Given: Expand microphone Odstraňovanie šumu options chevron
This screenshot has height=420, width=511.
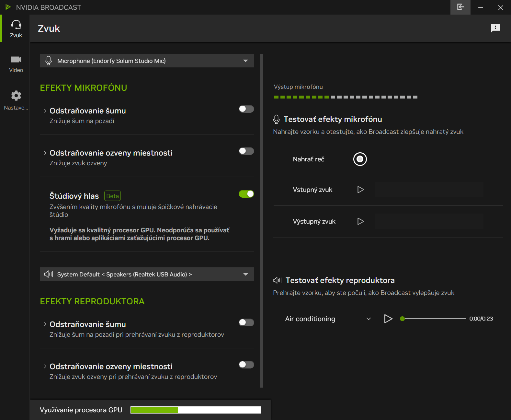Looking at the screenshot, I should pyautogui.click(x=45, y=111).
